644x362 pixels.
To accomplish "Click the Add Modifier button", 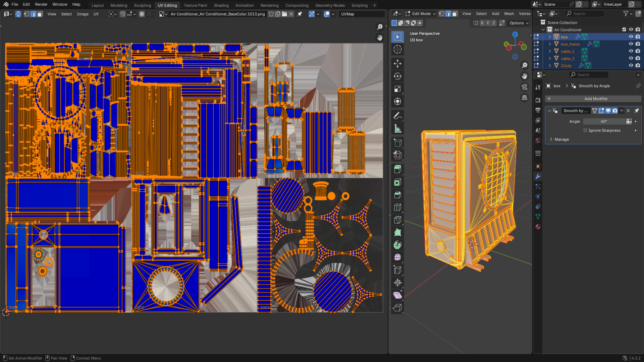I will click(593, 99).
